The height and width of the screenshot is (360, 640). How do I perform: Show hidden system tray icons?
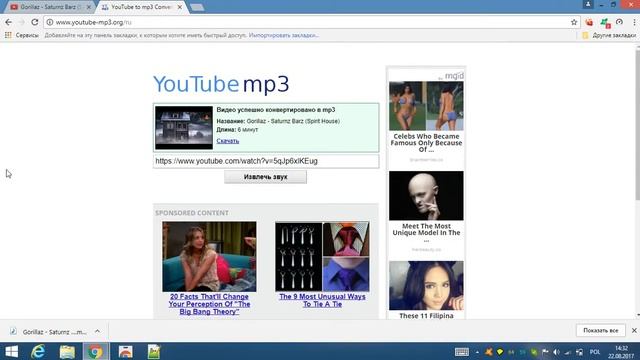point(477,352)
